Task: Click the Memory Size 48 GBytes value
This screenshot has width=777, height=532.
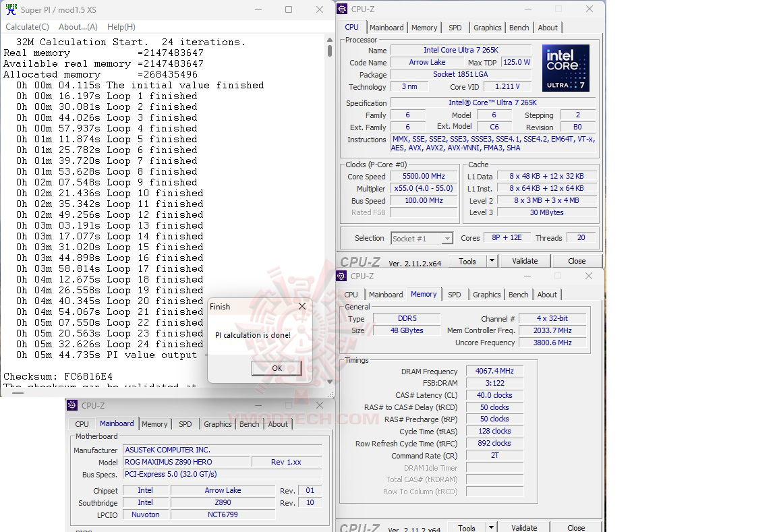Action: click(406, 330)
